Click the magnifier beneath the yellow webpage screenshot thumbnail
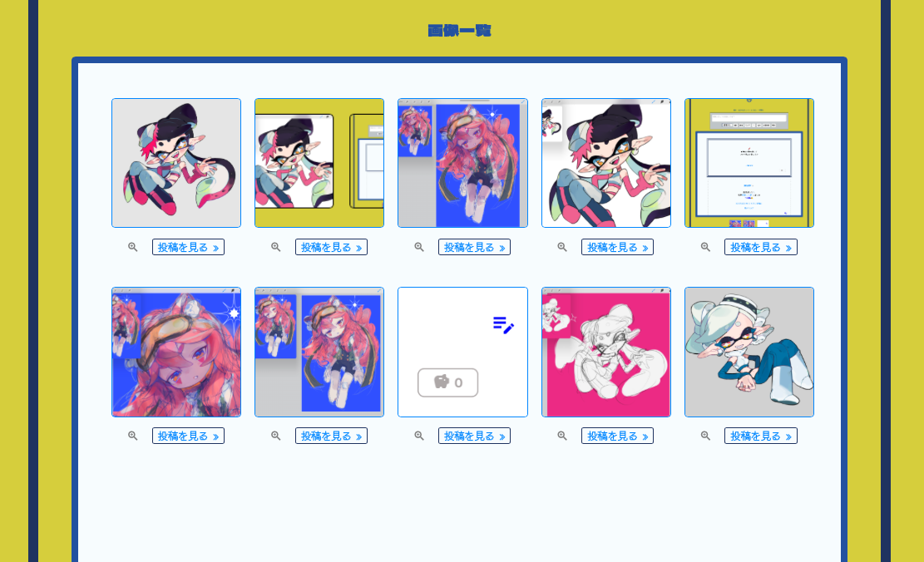The height and width of the screenshot is (562, 924). pos(705,248)
